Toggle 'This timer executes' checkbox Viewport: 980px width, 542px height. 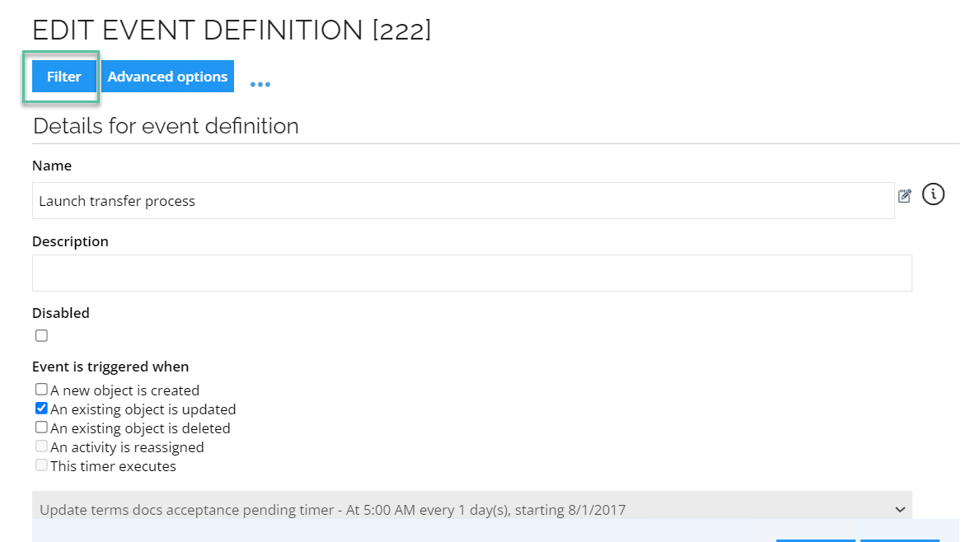[x=41, y=465]
